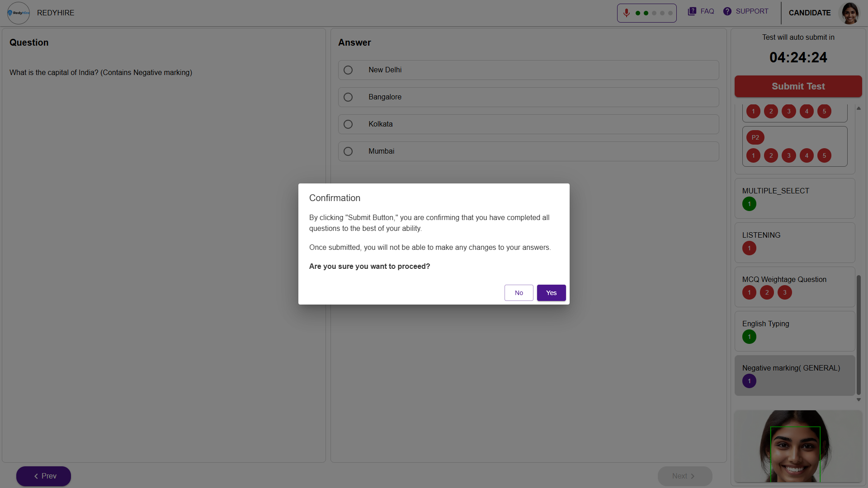Image resolution: width=868 pixels, height=488 pixels.
Task: Click the English Typing section title
Action: click(765, 324)
